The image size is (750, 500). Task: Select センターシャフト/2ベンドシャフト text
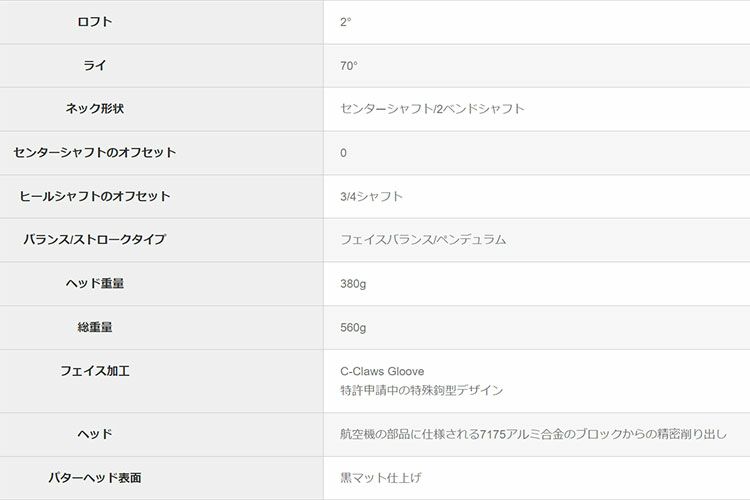tap(432, 109)
